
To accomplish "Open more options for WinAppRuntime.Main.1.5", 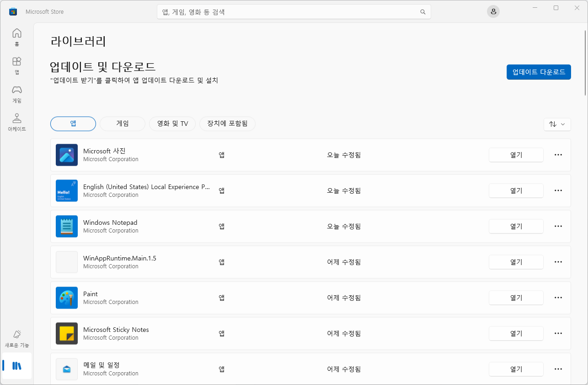I will [558, 262].
